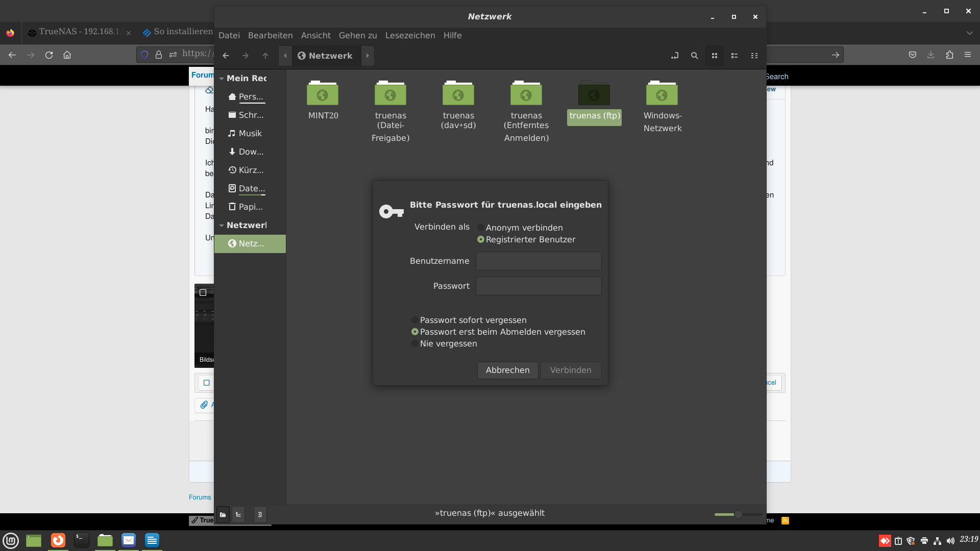The width and height of the screenshot is (980, 551).
Task: Choose Nie vergessen option
Action: tap(444, 343)
